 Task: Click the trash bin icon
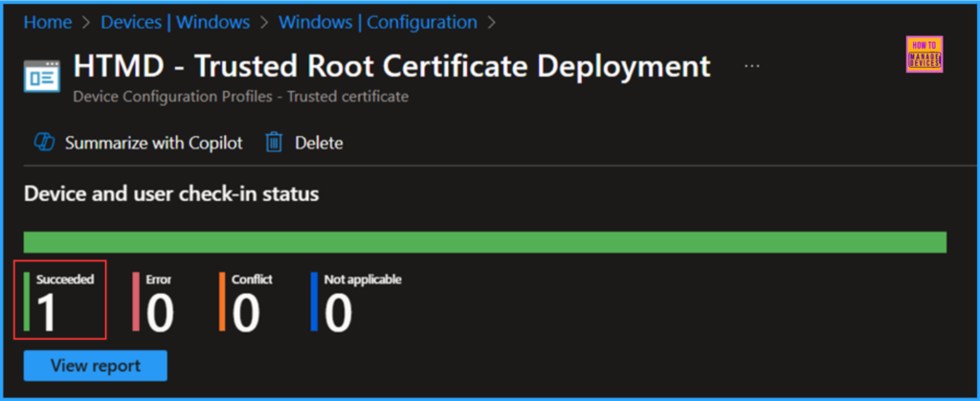coord(274,143)
